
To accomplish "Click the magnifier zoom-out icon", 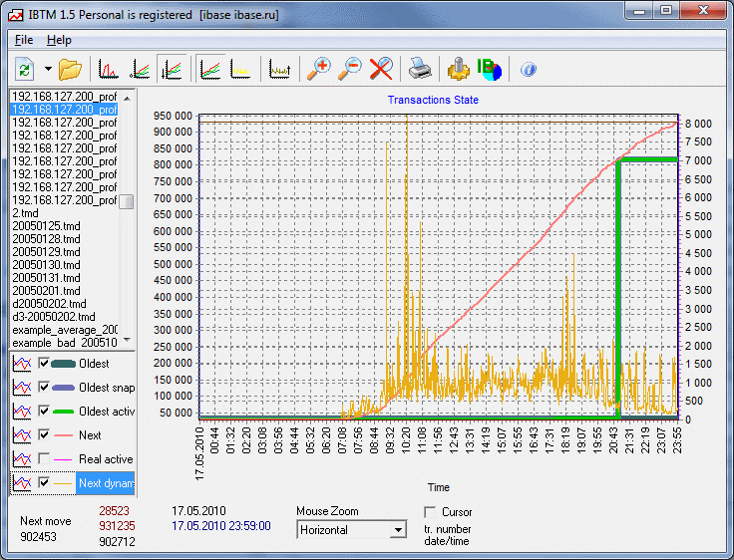I will click(350, 69).
